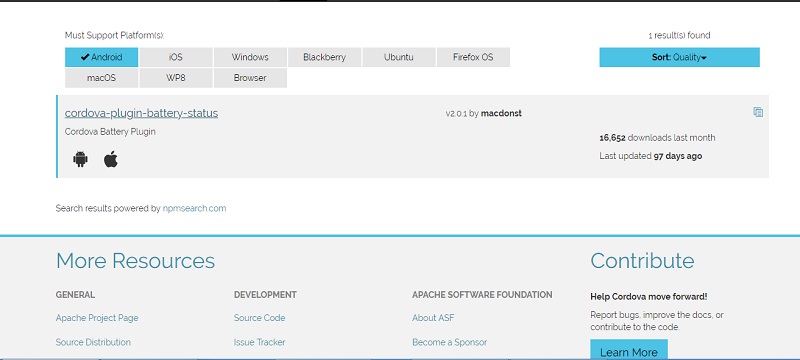
Task: Toggle the Firefox OS platform filter
Action: tap(473, 57)
